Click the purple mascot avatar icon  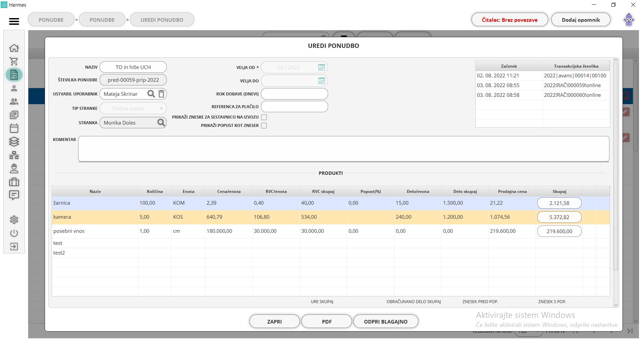pyautogui.click(x=629, y=20)
